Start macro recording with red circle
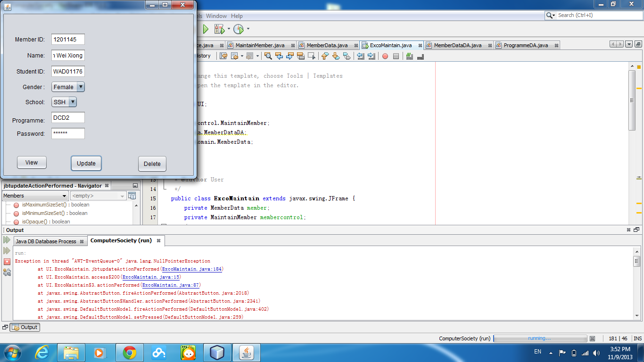 point(385,56)
